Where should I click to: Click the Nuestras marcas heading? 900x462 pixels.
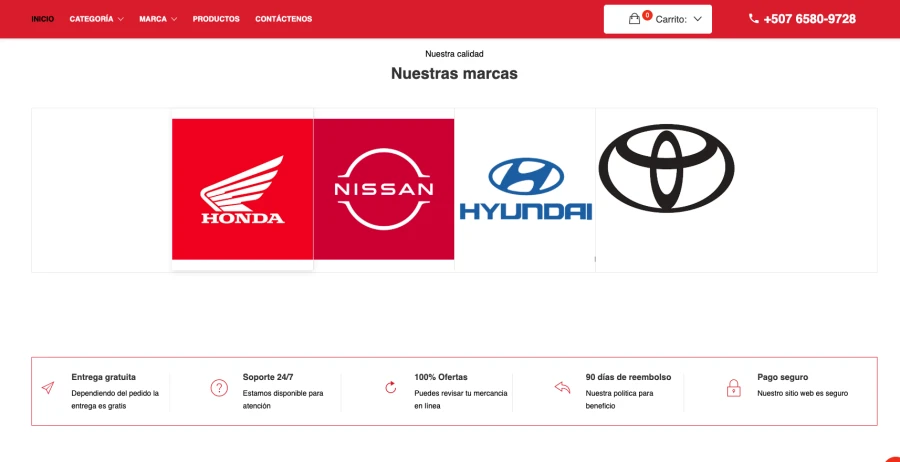click(x=454, y=73)
